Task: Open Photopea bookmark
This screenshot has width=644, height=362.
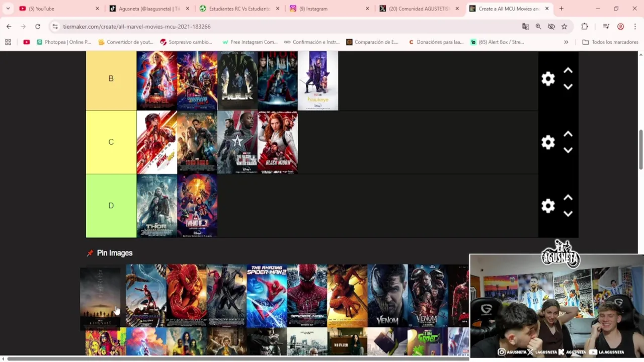Action: pyautogui.click(x=63, y=42)
